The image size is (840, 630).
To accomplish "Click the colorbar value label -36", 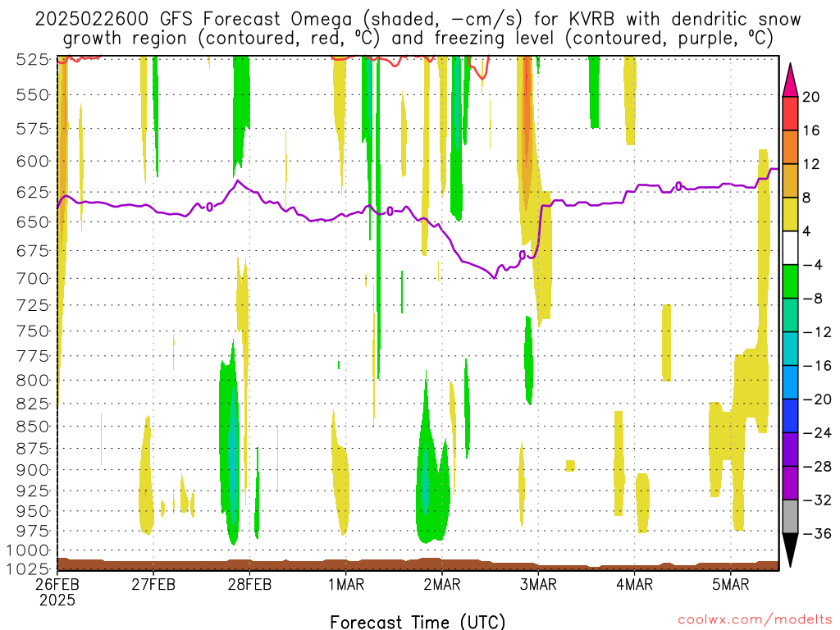I will pos(816,533).
